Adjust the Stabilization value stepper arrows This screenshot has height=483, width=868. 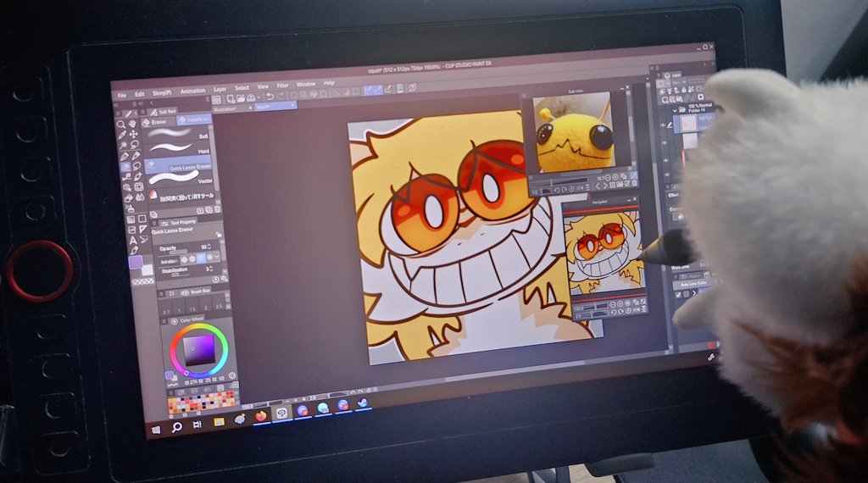click(212, 269)
